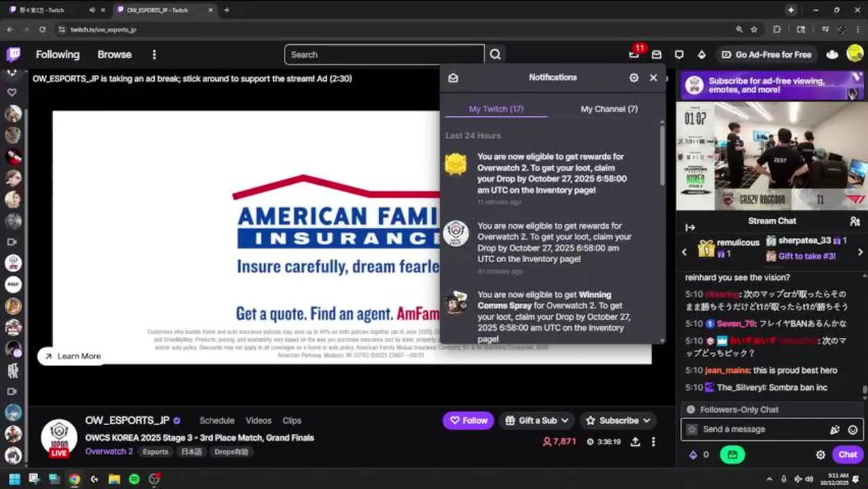
Task: Click the Windows Start button
Action: 14,479
